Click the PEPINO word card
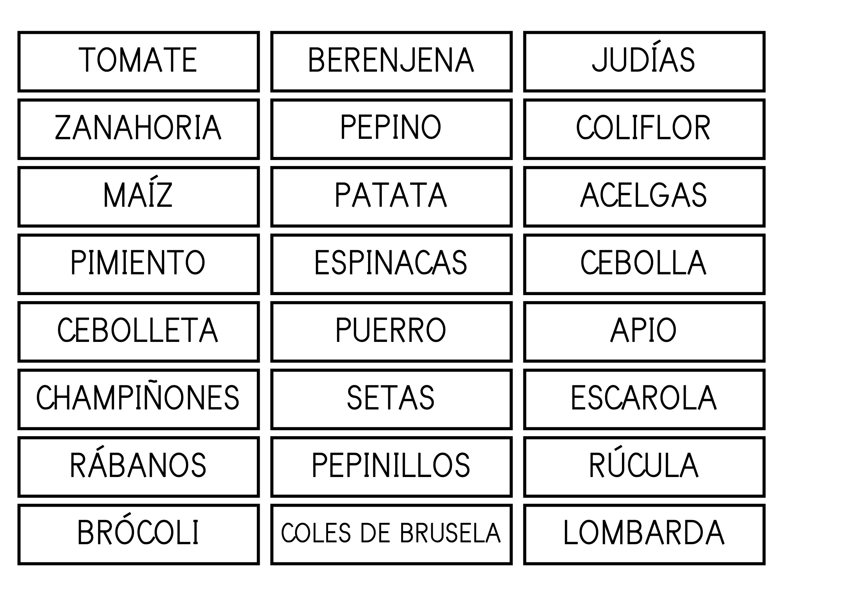Image resolution: width=868 pixels, height=614 pixels. [x=391, y=129]
